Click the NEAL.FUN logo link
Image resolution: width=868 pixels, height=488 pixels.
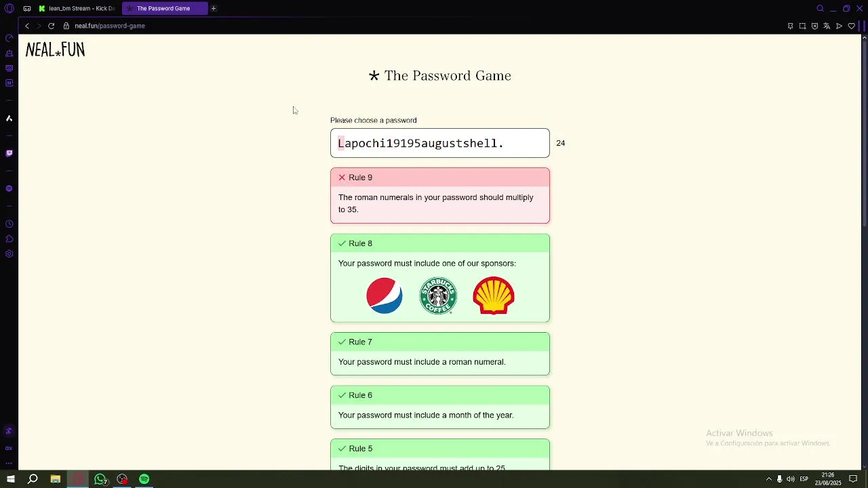(x=55, y=49)
